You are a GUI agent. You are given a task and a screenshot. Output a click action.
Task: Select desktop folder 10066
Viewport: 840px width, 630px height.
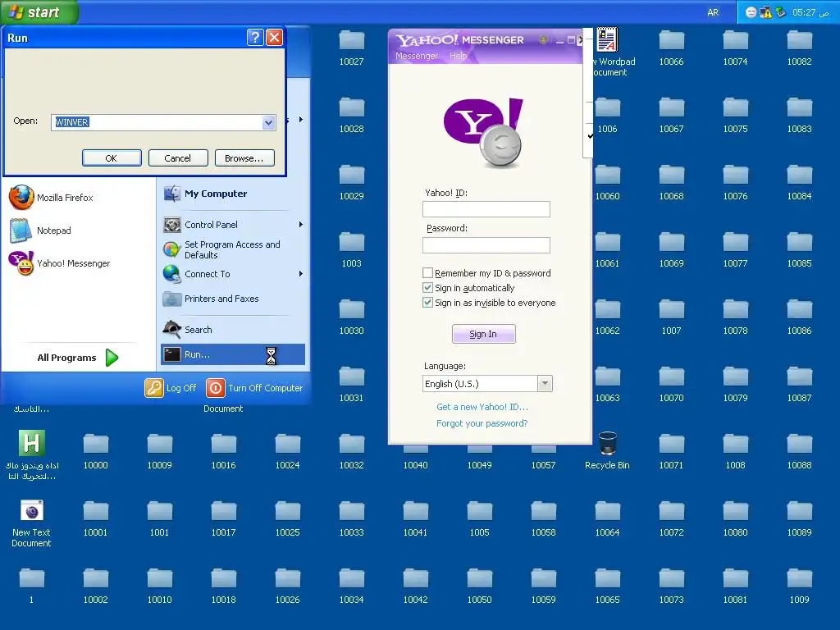click(671, 48)
